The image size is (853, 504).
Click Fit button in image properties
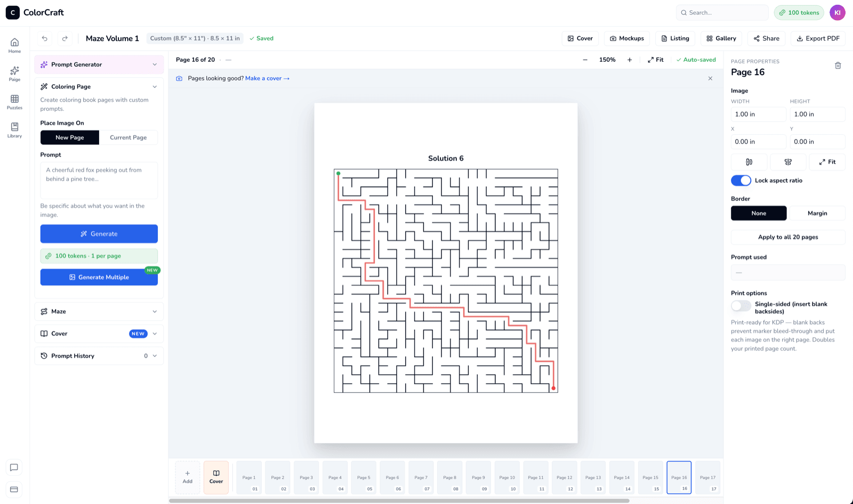click(827, 162)
